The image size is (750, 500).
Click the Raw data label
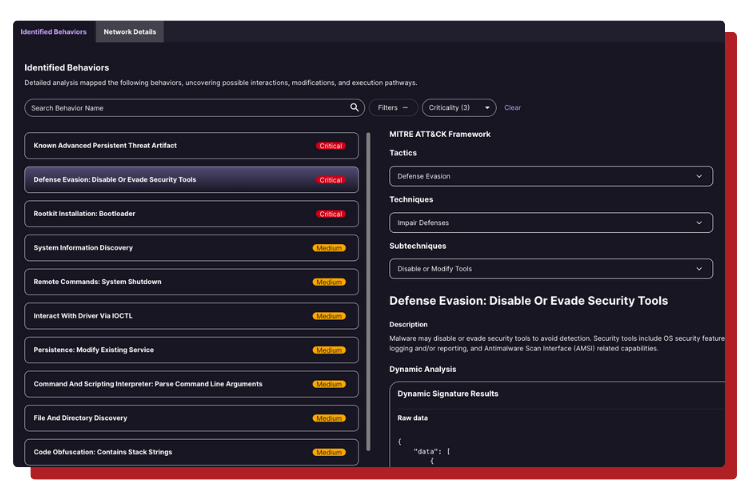[412, 418]
